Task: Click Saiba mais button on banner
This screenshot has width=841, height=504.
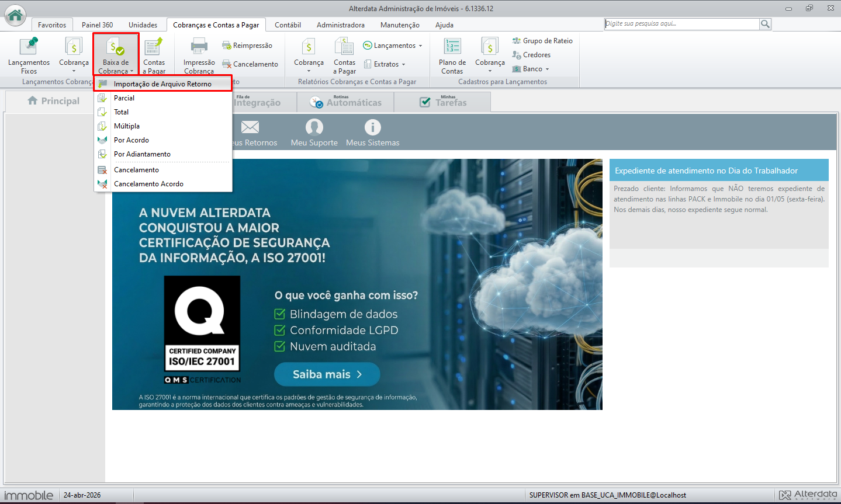Action: (327, 374)
